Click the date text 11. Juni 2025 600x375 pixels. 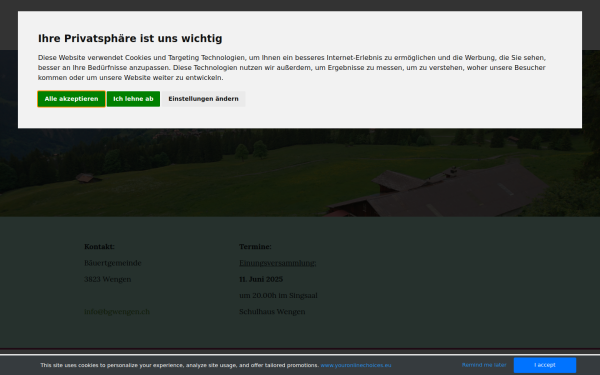[261, 279]
